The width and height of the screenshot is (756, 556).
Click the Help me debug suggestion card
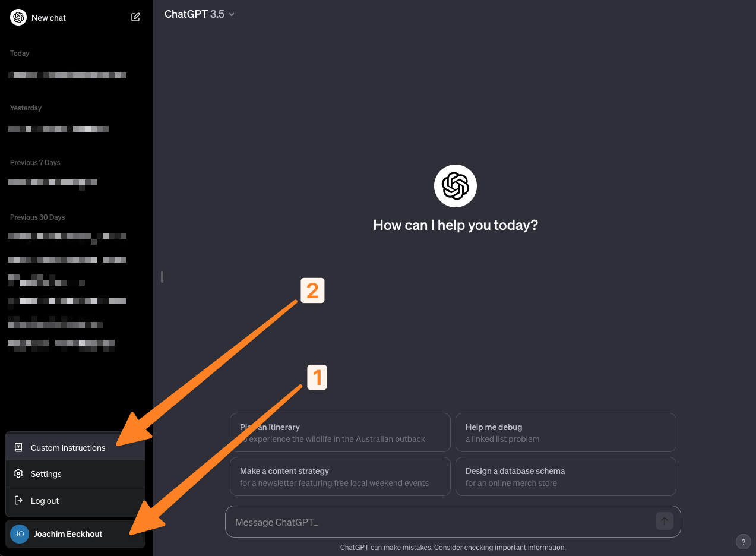tap(565, 432)
